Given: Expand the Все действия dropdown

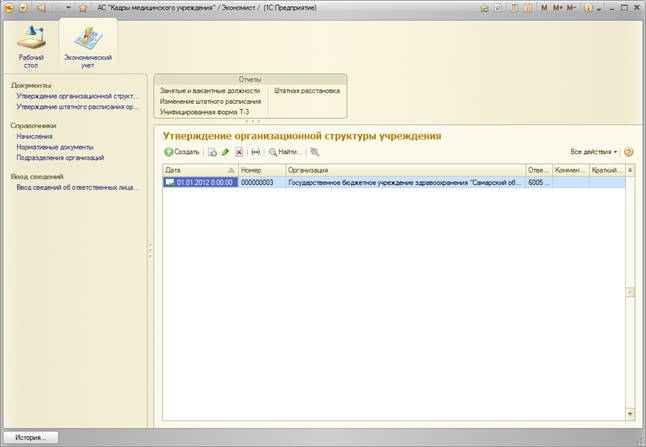Looking at the screenshot, I should tap(593, 152).
